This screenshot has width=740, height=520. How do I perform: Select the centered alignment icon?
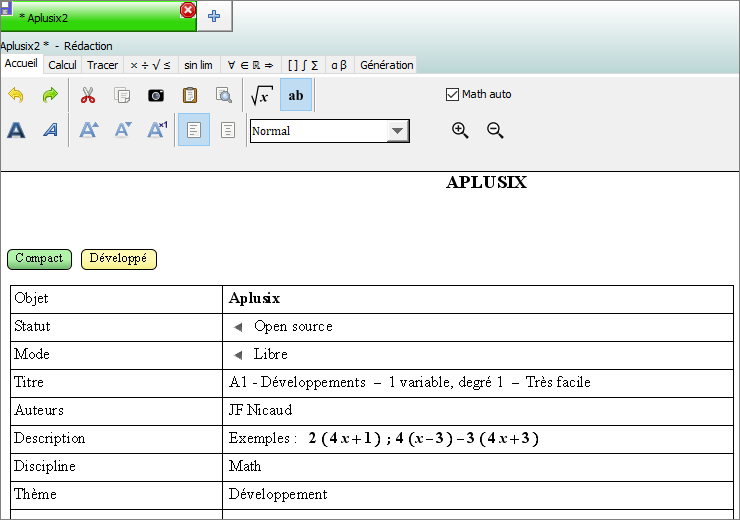point(228,130)
